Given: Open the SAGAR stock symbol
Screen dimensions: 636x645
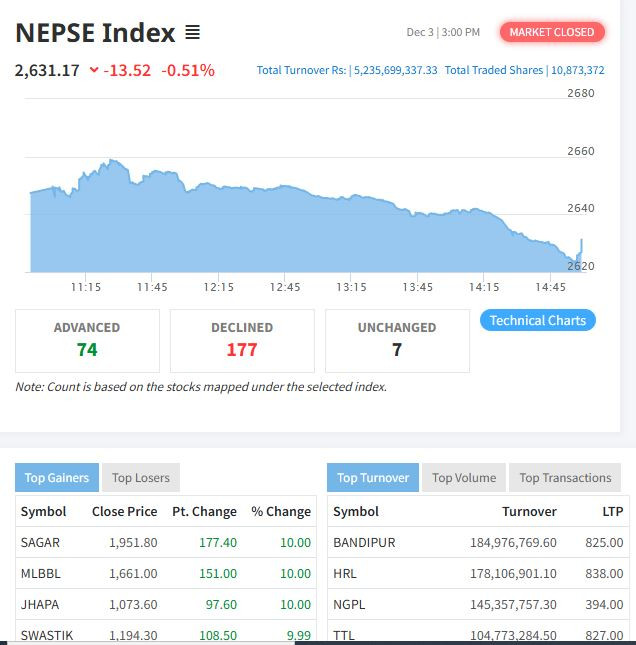Looking at the screenshot, I should point(40,542).
